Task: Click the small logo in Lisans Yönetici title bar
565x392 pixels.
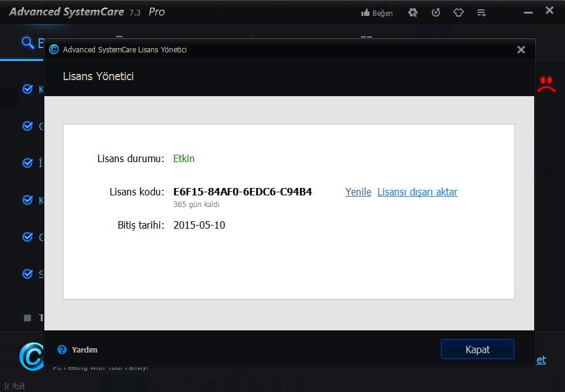Action: 54,50
